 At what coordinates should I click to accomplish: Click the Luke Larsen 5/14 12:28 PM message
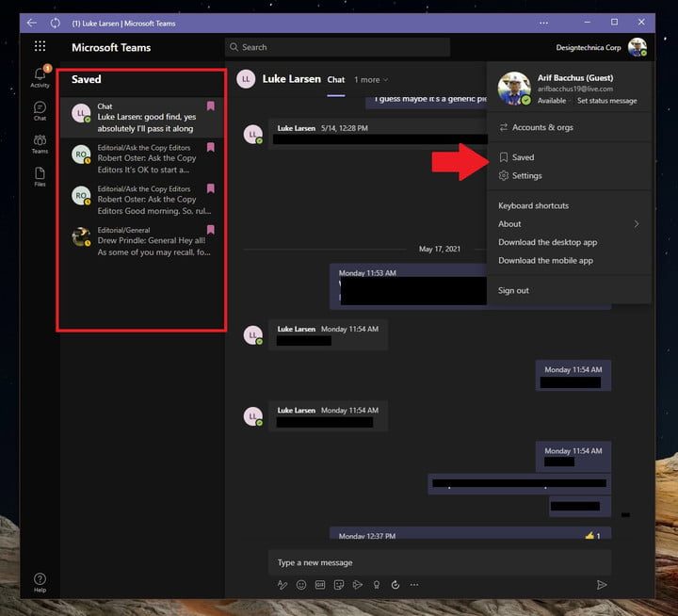click(378, 134)
